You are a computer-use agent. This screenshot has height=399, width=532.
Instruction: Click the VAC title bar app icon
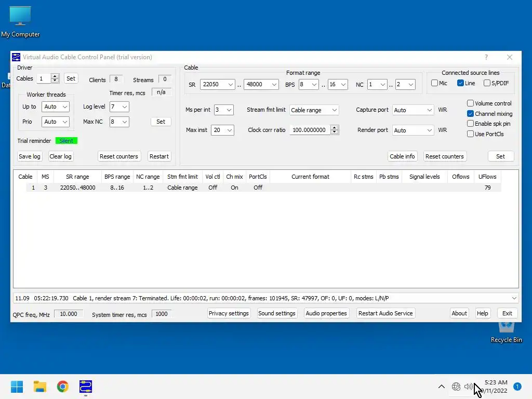point(16,57)
